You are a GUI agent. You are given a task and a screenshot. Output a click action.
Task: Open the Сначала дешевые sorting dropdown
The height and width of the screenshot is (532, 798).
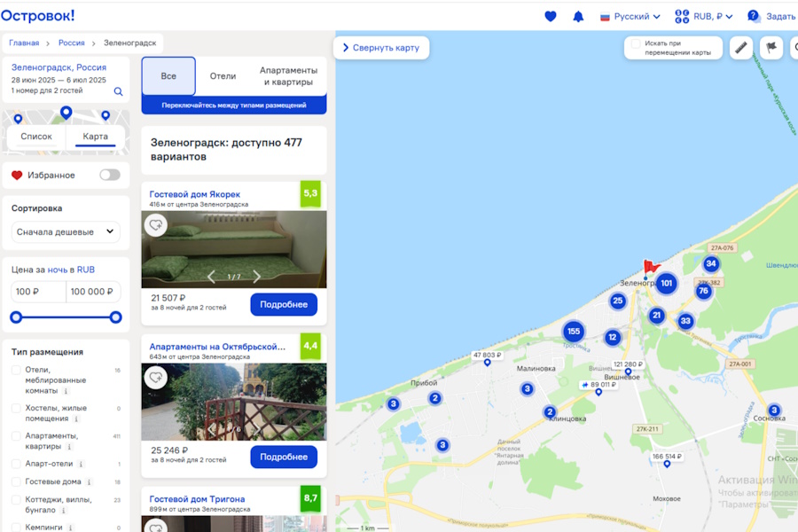[x=66, y=231]
